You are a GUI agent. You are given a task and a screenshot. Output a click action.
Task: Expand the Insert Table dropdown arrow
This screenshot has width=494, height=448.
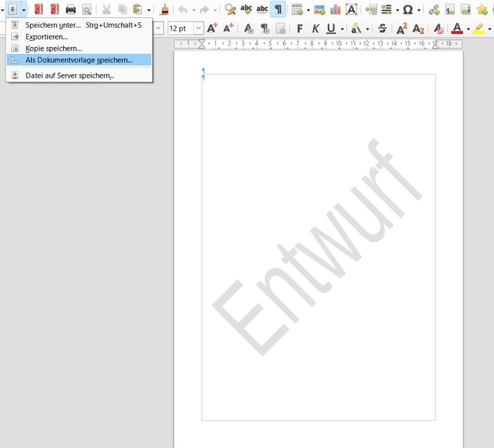(x=308, y=10)
